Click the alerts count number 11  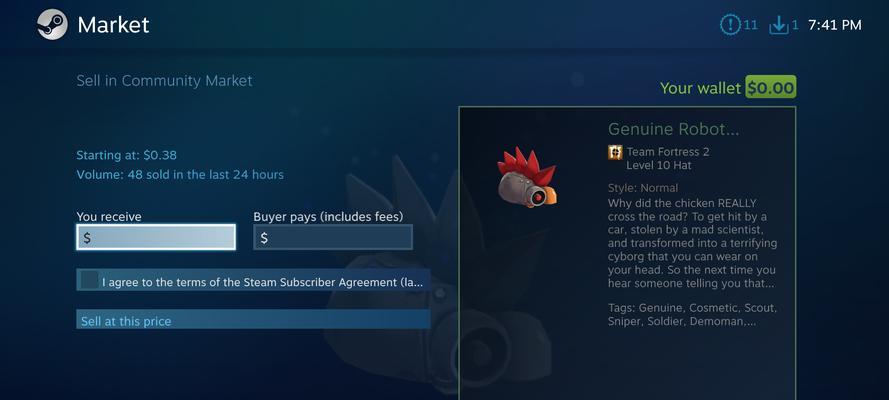(750, 25)
